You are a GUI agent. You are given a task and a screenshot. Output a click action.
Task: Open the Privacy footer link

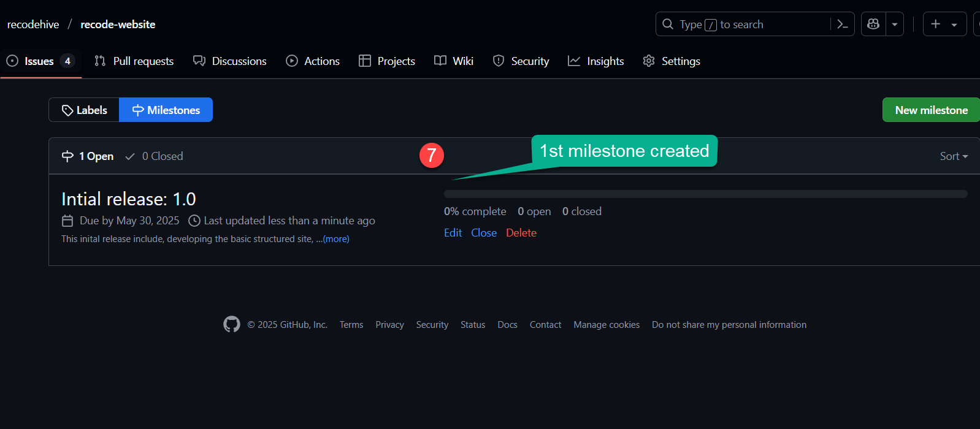tap(389, 325)
